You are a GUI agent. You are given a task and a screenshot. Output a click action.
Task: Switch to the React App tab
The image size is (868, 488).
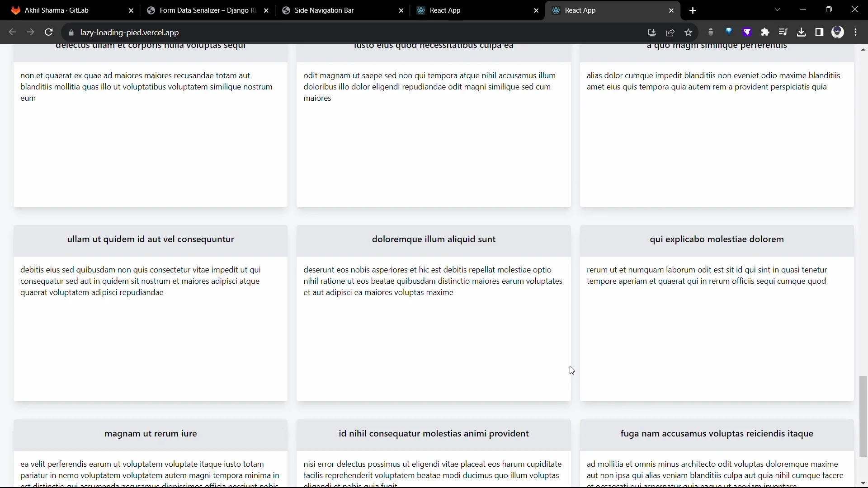click(x=445, y=10)
